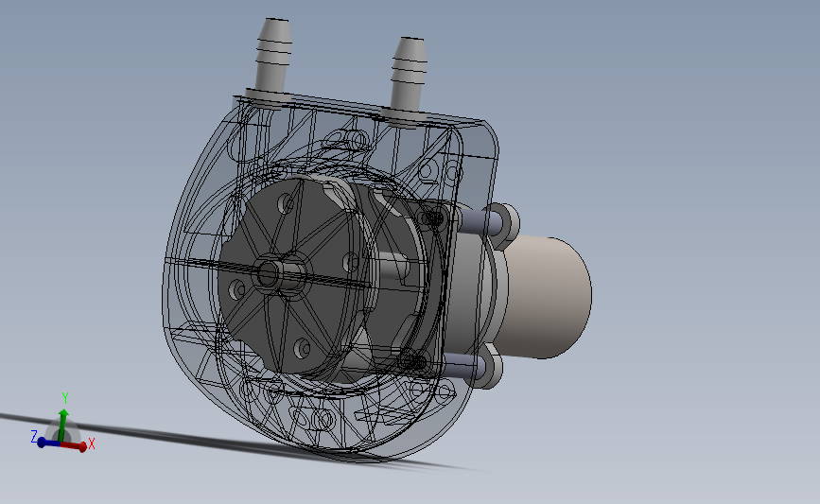The width and height of the screenshot is (820, 504).
Task: Click the red X axis of the triad
Action: point(75,446)
